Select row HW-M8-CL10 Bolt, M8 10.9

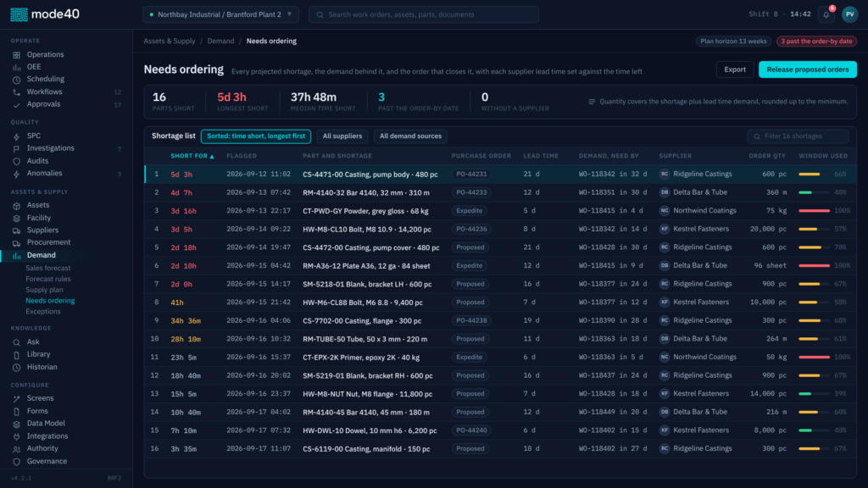click(x=500, y=229)
